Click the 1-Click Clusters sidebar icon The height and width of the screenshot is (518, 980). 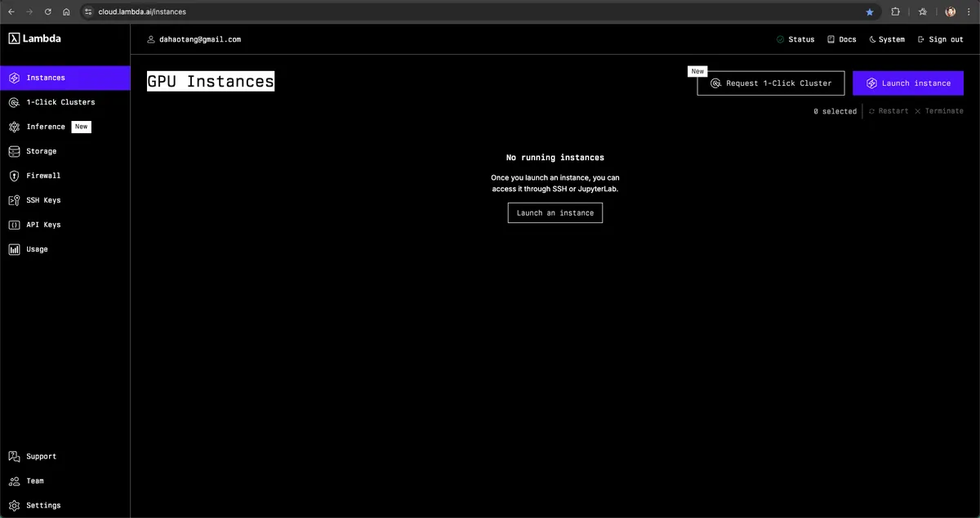pos(14,103)
